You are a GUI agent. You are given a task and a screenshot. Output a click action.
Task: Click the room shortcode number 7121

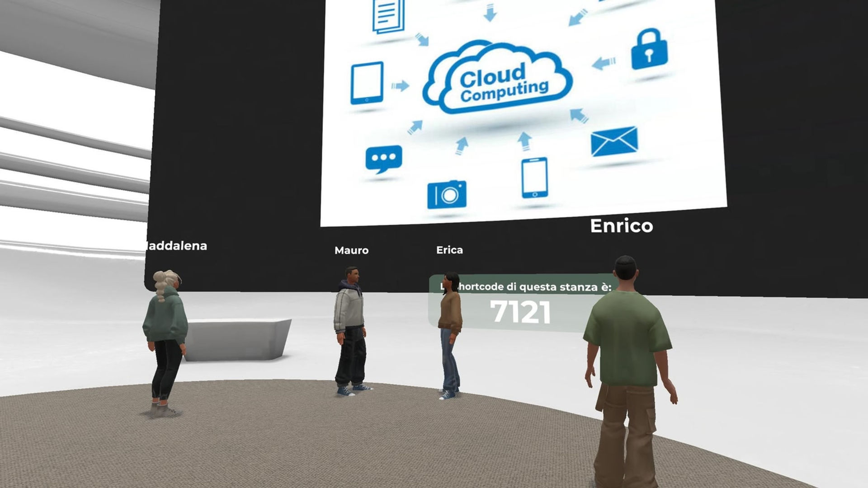[x=520, y=312]
